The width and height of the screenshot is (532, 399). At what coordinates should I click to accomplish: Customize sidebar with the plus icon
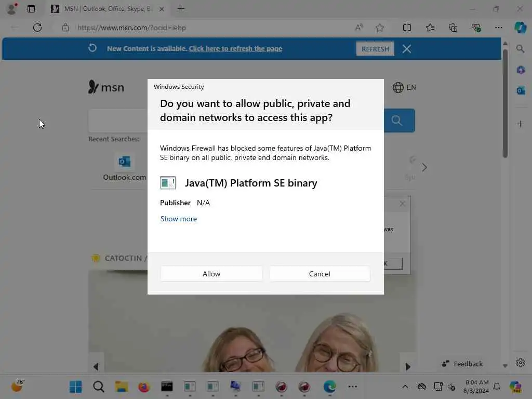(521, 124)
